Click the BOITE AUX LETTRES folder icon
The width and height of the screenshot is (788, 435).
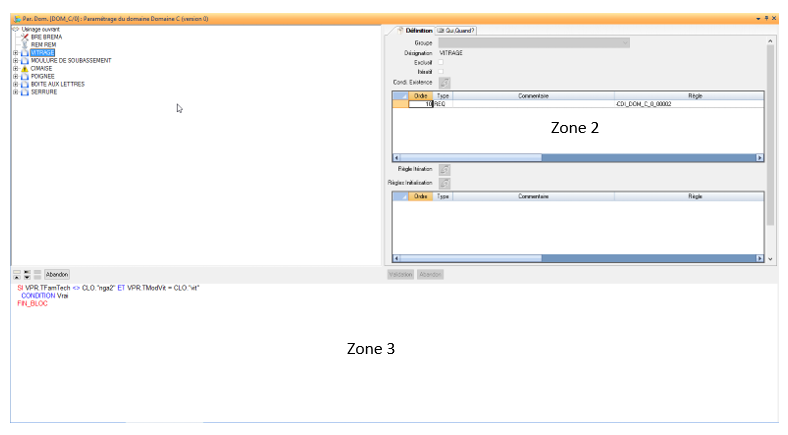click(24, 83)
